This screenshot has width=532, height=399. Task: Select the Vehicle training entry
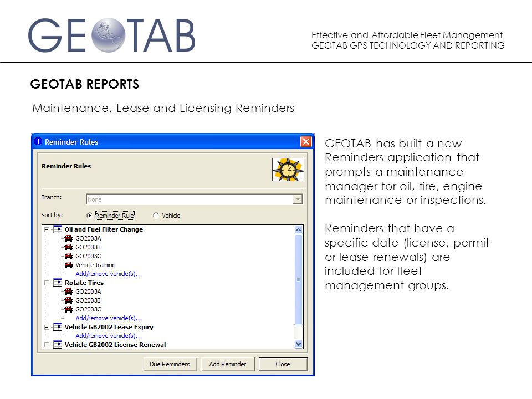click(x=95, y=265)
